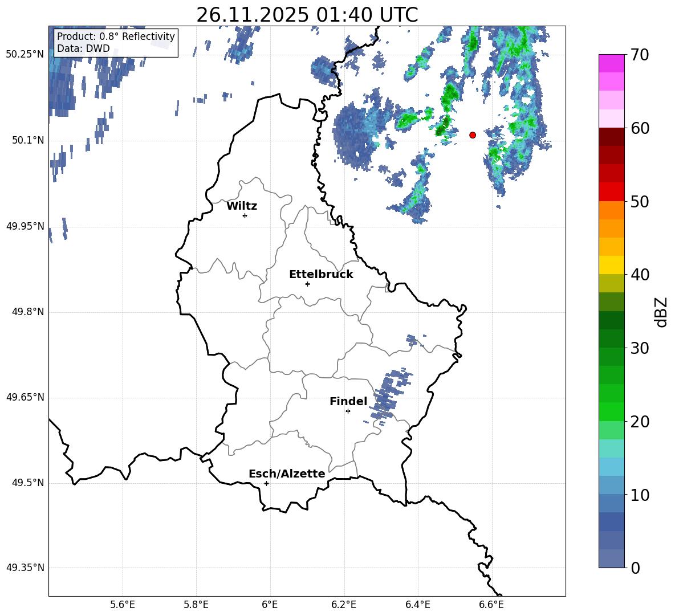Screen dimensions: 675x616
Task: Click the cross marker beside Findel
Action: pos(348,411)
